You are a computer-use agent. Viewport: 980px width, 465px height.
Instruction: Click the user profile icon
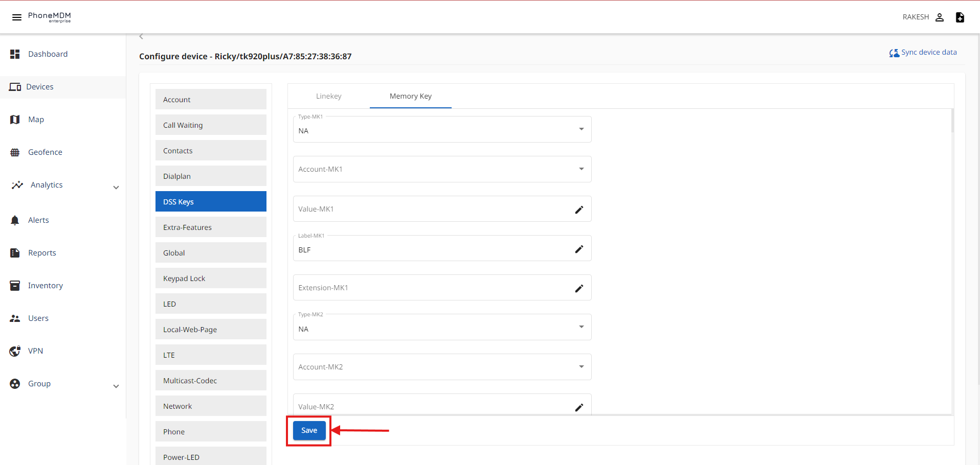pyautogui.click(x=940, y=17)
